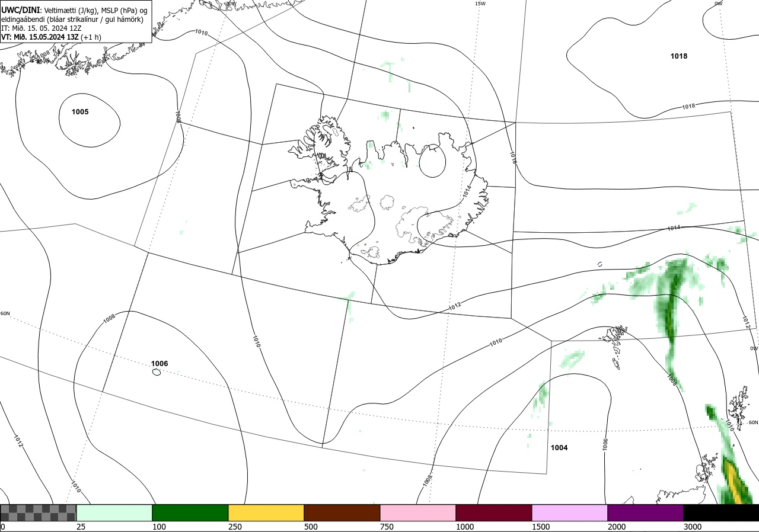Viewport: 759px width, 532px height.
Task: Click the legend value 750
Action: pyautogui.click(x=387, y=527)
